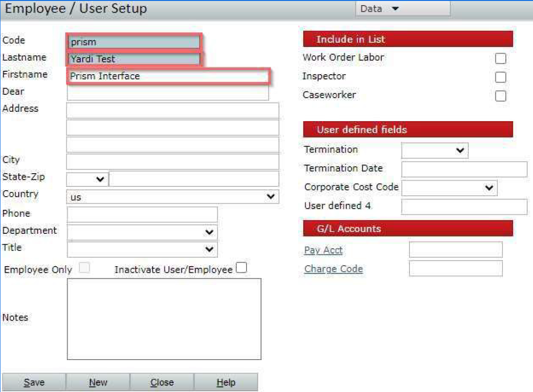Click into the Firstname field
Image resolution: width=533 pixels, height=392 pixels.
coord(169,76)
